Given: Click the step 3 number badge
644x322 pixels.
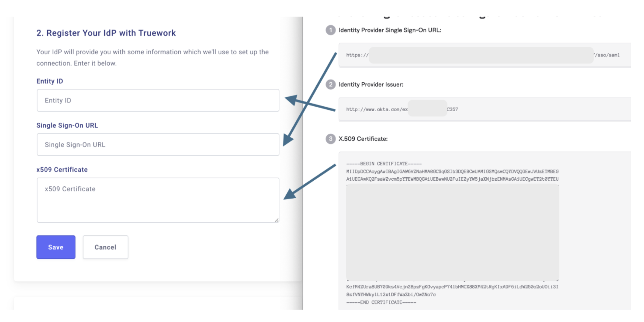Looking at the screenshot, I should 330,139.
